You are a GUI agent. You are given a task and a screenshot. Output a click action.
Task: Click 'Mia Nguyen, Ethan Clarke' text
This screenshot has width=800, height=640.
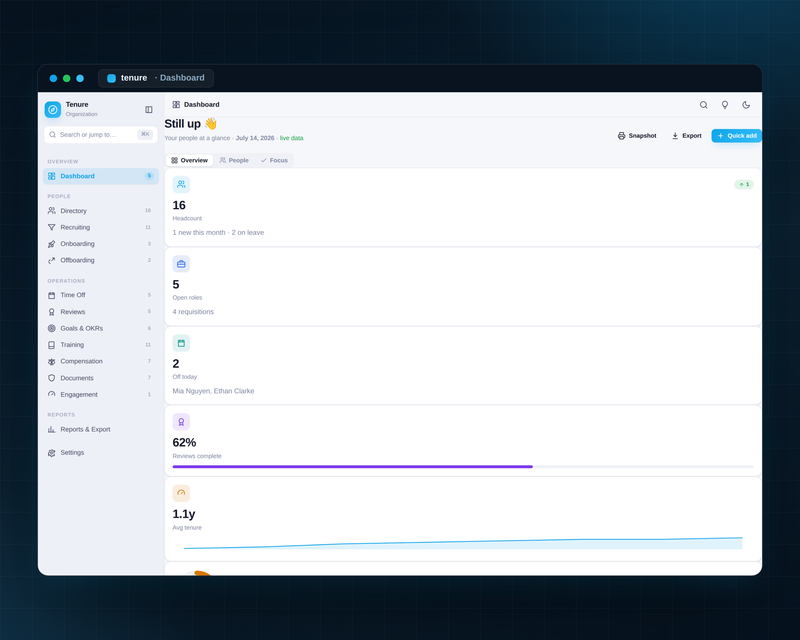213,391
